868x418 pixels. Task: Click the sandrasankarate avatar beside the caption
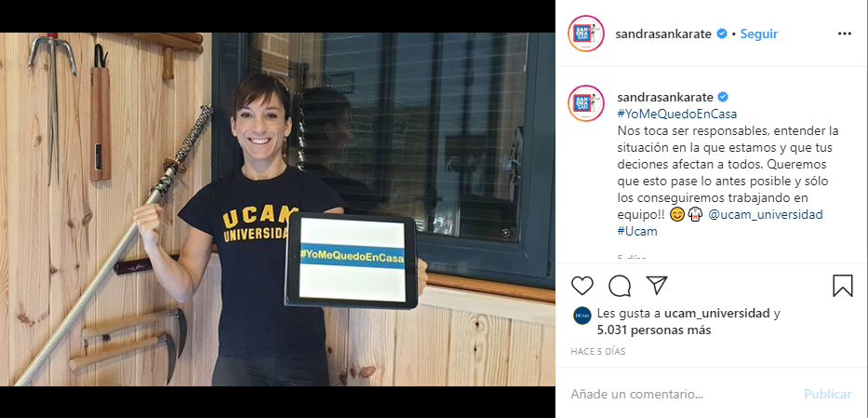(586, 103)
